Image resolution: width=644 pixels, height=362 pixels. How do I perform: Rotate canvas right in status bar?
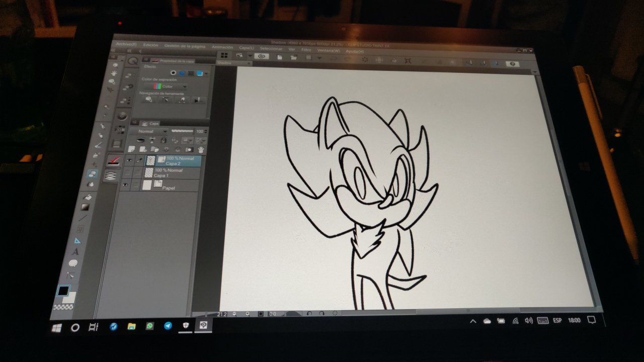(321, 313)
